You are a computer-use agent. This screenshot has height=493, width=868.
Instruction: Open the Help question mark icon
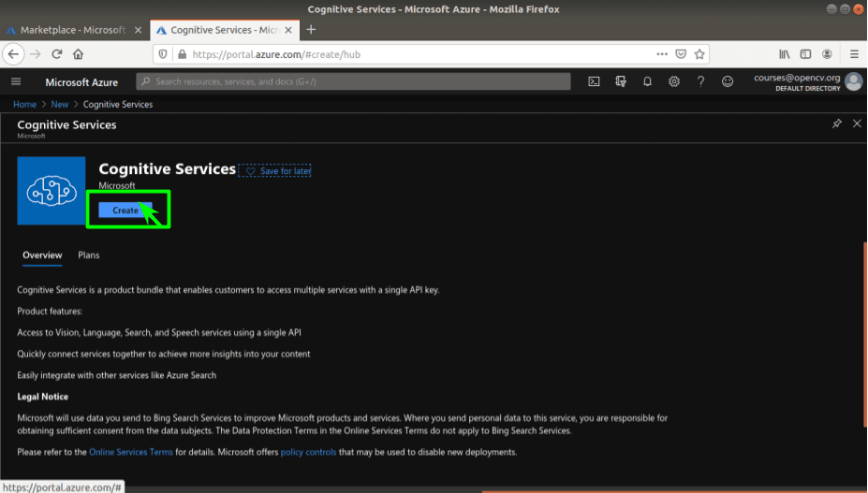tap(700, 82)
